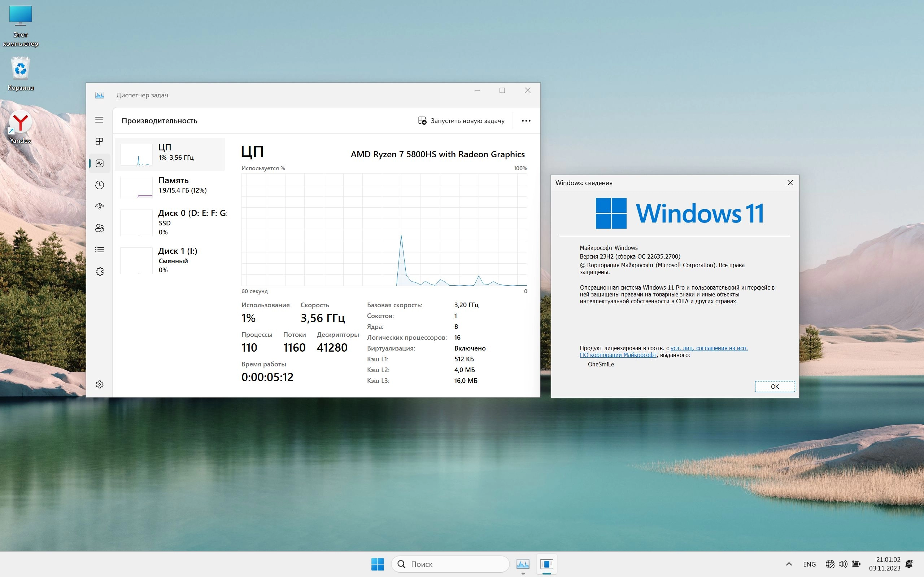Viewport: 924px width, 577px height.
Task: Open the license agreement link
Action: click(x=709, y=348)
